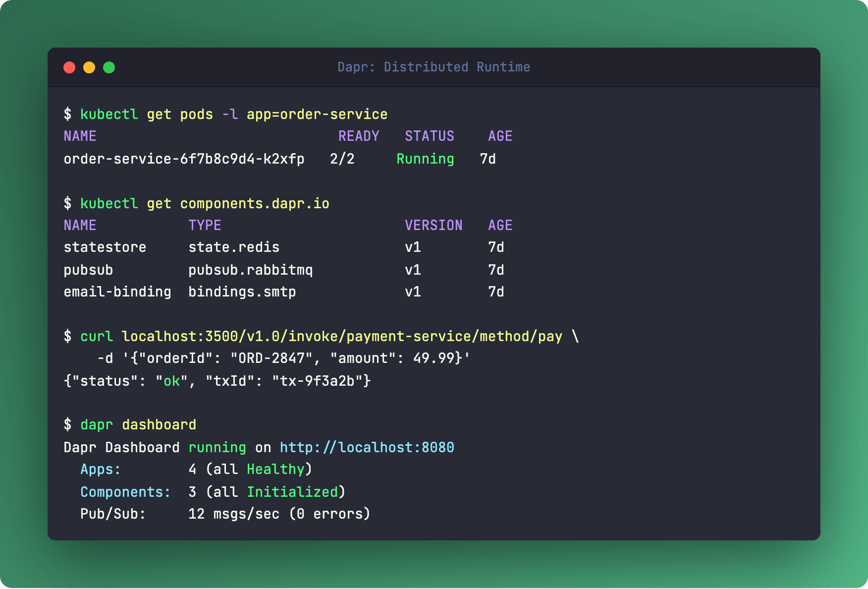
Task: Click the v1 version in the statestore row
Action: 413,247
